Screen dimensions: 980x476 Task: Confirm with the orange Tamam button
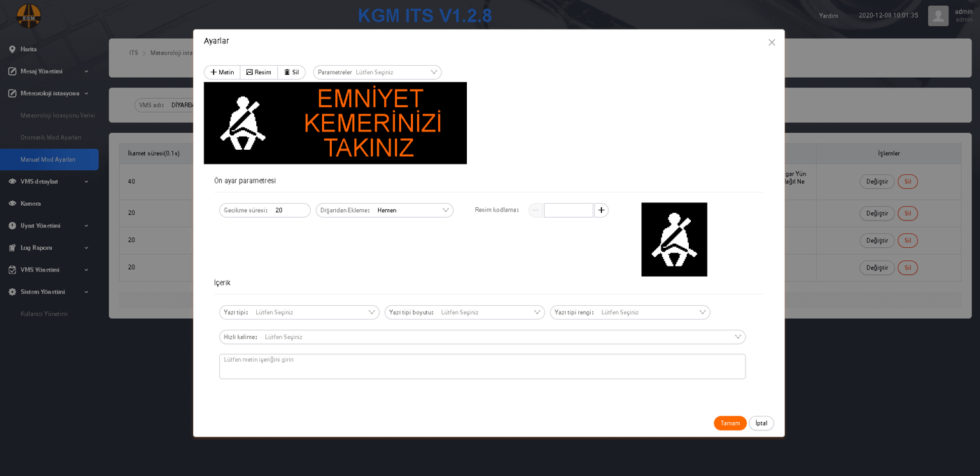coord(730,423)
